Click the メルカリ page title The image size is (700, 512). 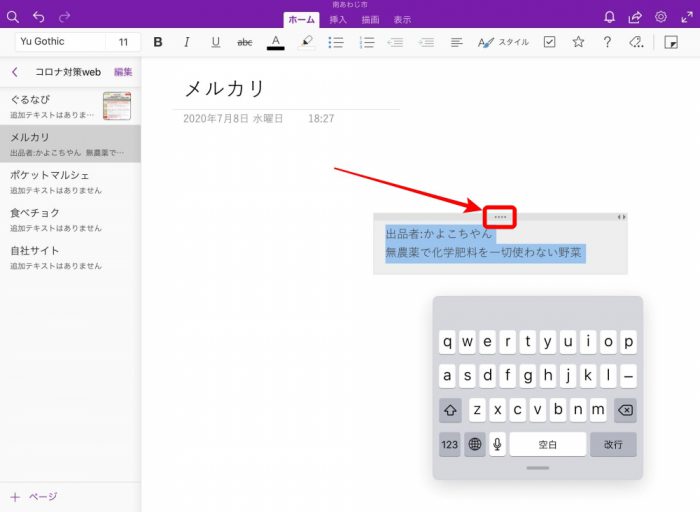[x=225, y=88]
